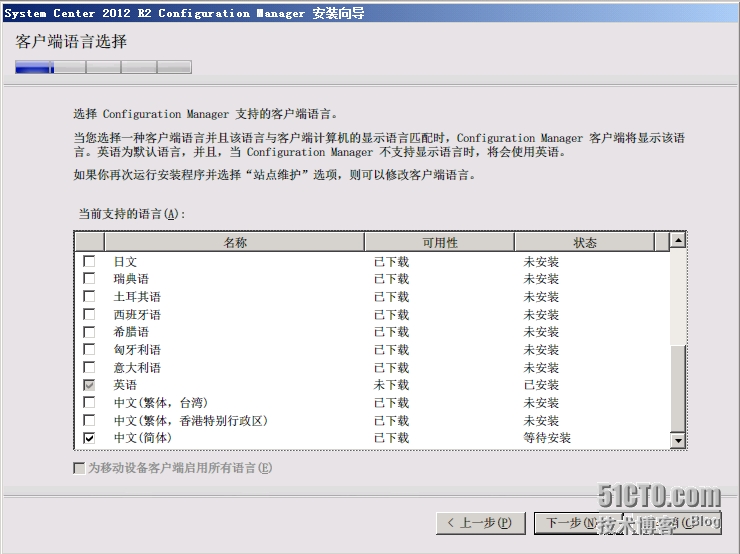Select the 西班牙语 row name
The image size is (740, 554).
tap(137, 315)
